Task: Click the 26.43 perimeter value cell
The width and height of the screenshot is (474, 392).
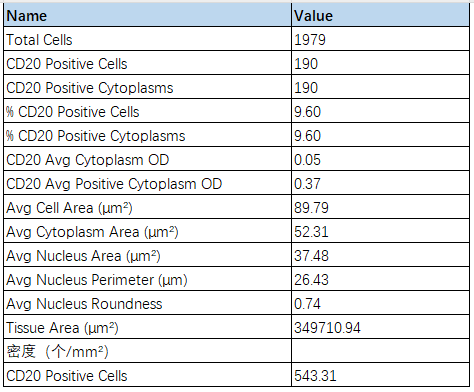Action: coord(380,279)
